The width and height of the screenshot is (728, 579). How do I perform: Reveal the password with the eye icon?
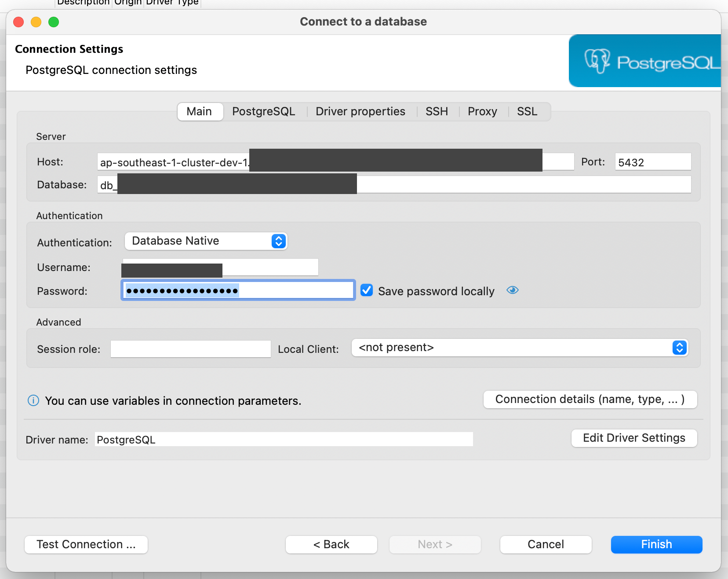click(513, 290)
